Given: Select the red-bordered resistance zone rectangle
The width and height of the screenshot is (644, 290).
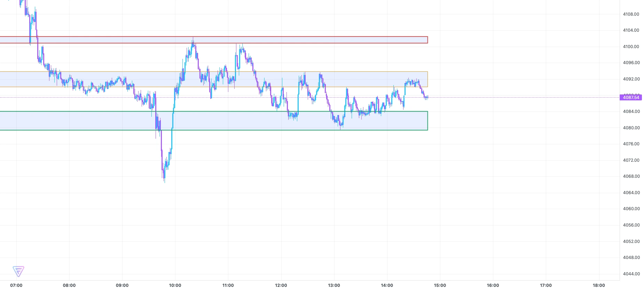Looking at the screenshot, I should 214,40.
